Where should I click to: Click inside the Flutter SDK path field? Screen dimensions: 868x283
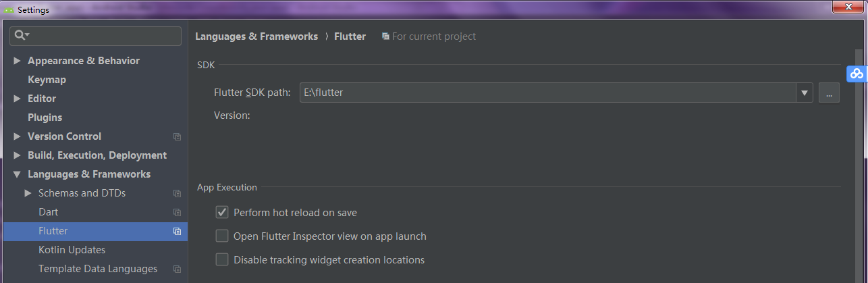(547, 93)
